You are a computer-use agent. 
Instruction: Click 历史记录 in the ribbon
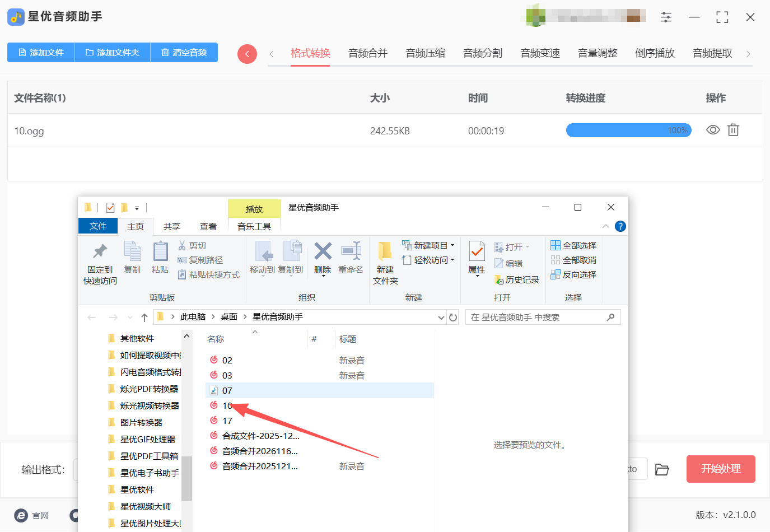tap(517, 279)
